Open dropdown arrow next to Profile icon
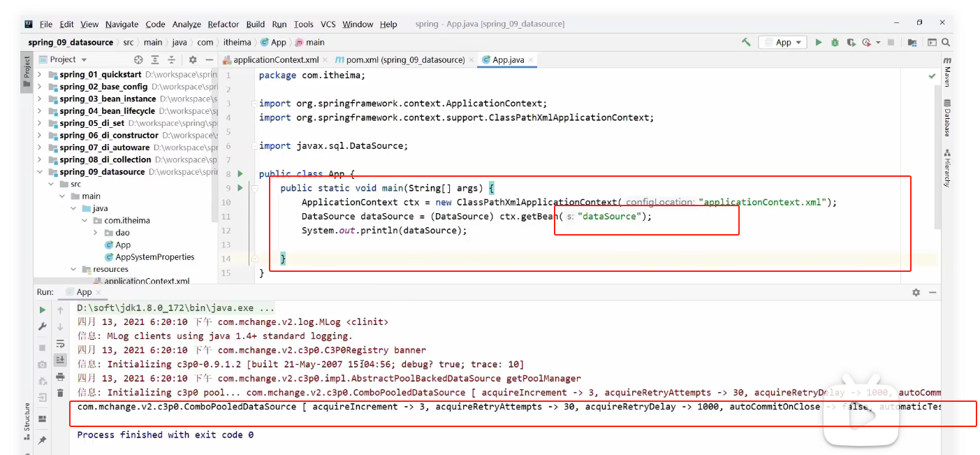 pos(878,43)
